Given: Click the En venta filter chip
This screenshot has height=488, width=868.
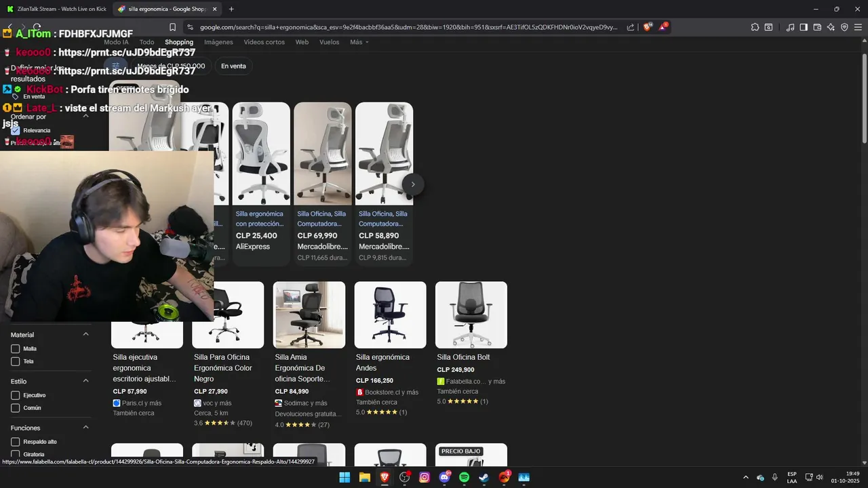Looking at the screenshot, I should pyautogui.click(x=233, y=66).
